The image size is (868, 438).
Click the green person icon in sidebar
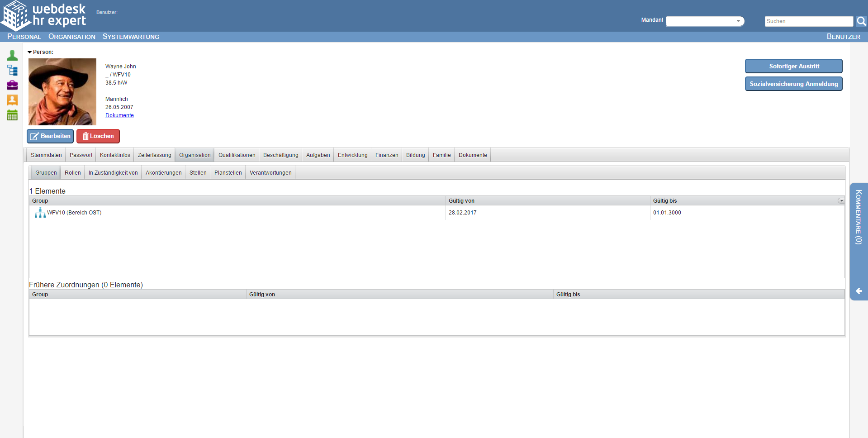12,55
